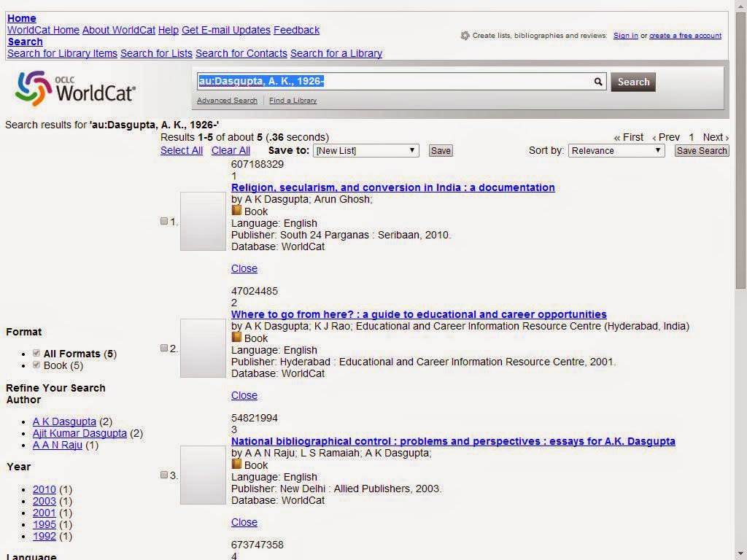The width and height of the screenshot is (747, 560).
Task: Click Close link under result 2
Action: click(244, 395)
